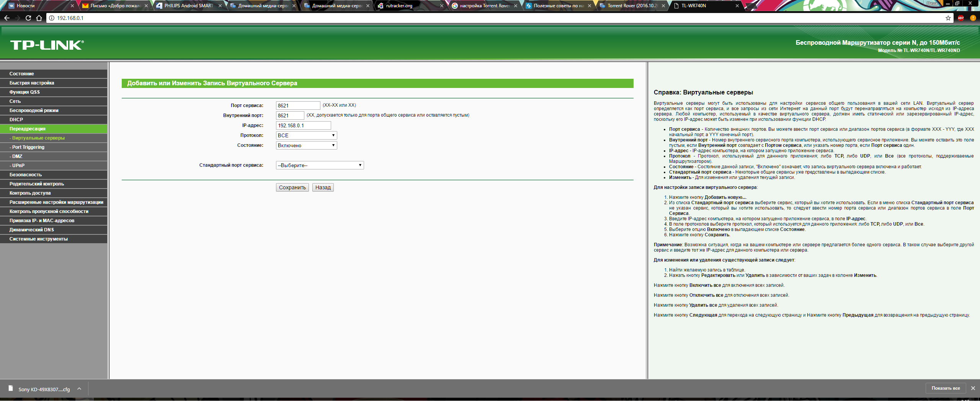Open Стандартный порт сервиса dropdown

pyautogui.click(x=320, y=165)
